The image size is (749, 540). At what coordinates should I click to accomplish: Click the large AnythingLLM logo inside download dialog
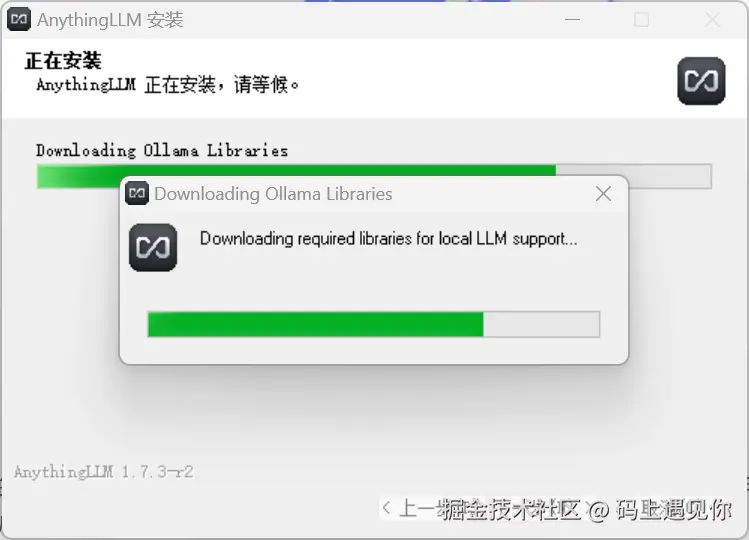tap(153, 248)
